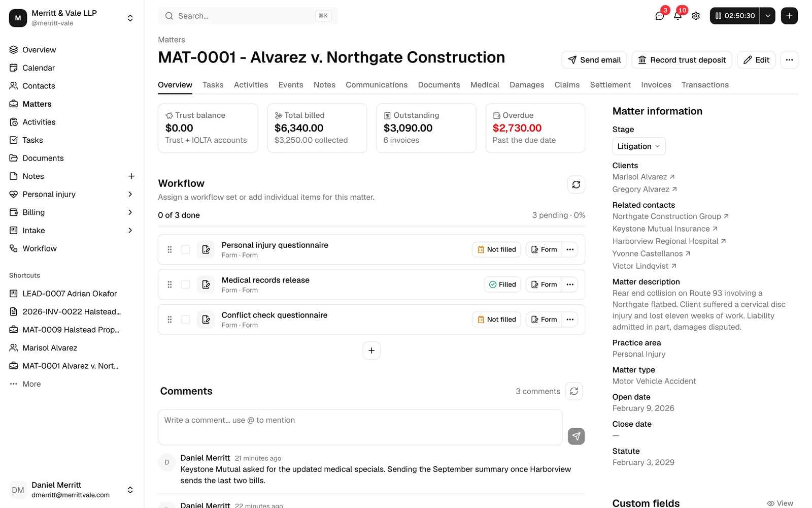
Task: Open more options for Medical records release
Action: (x=570, y=284)
